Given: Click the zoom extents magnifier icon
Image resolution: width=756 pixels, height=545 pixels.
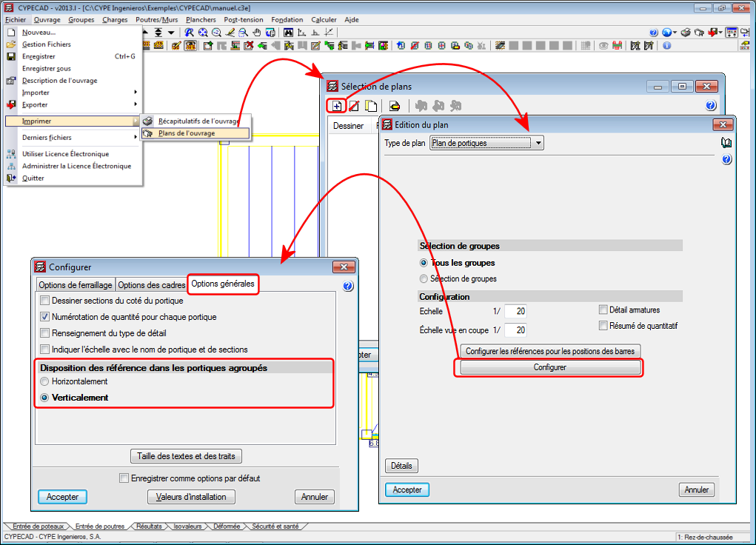Looking at the screenshot, I should pos(203,33).
